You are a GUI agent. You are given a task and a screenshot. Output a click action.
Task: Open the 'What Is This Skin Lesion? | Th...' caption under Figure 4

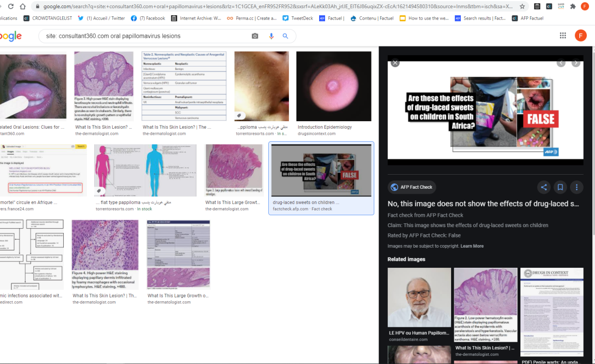[104, 296]
